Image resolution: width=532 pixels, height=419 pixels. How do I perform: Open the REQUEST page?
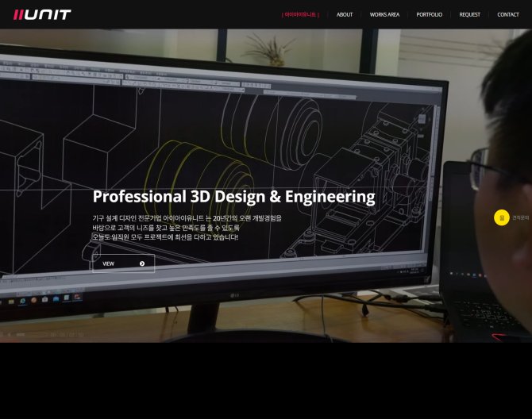pos(469,14)
